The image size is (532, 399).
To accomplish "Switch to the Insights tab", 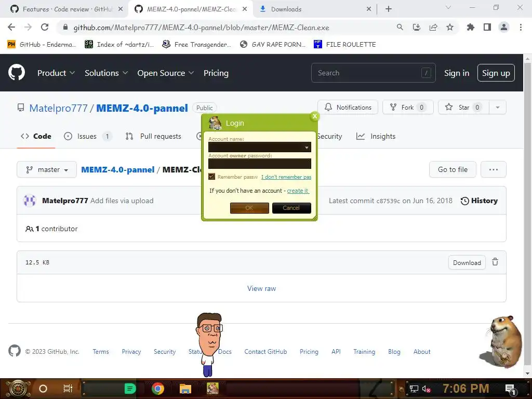I will click(x=376, y=137).
